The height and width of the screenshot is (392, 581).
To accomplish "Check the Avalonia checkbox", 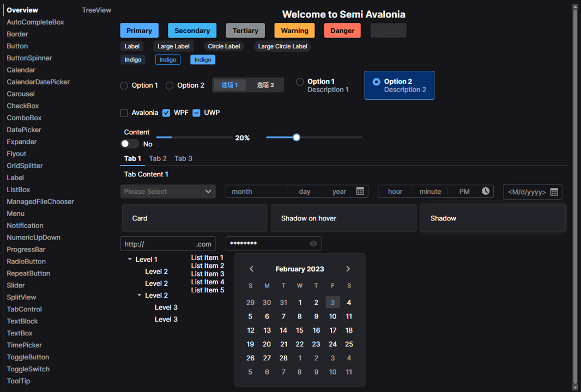I will click(124, 113).
